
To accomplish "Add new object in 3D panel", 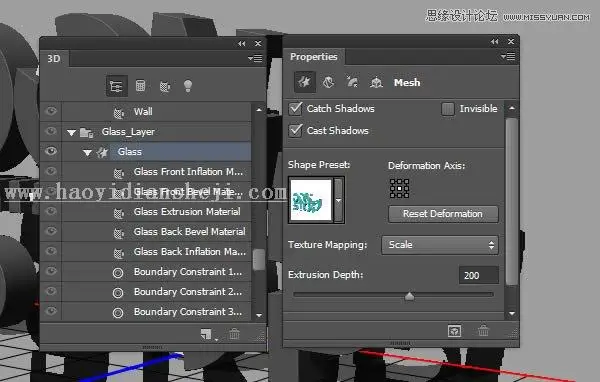I will point(207,334).
